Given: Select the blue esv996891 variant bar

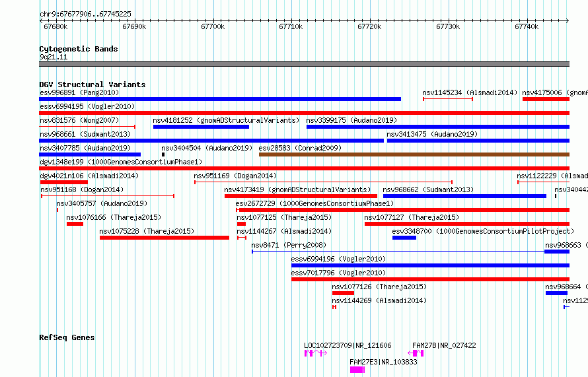Looking at the screenshot, I should pos(220,99).
